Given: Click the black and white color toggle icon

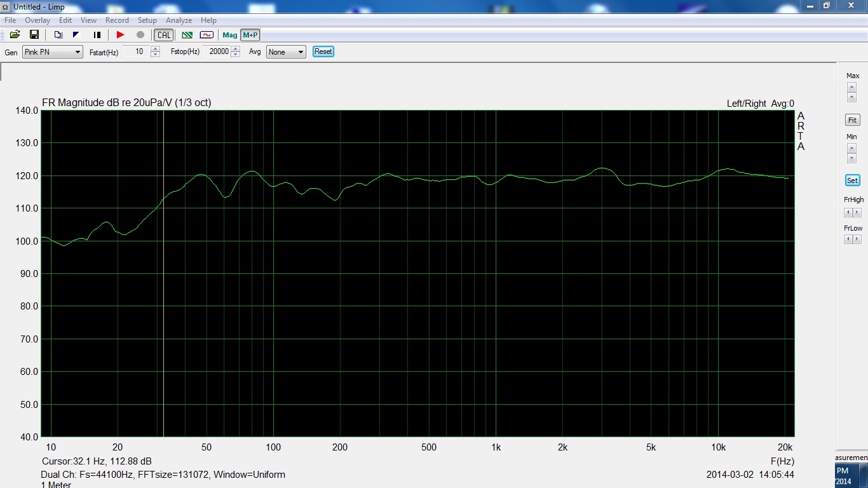Looking at the screenshot, I should click(76, 35).
